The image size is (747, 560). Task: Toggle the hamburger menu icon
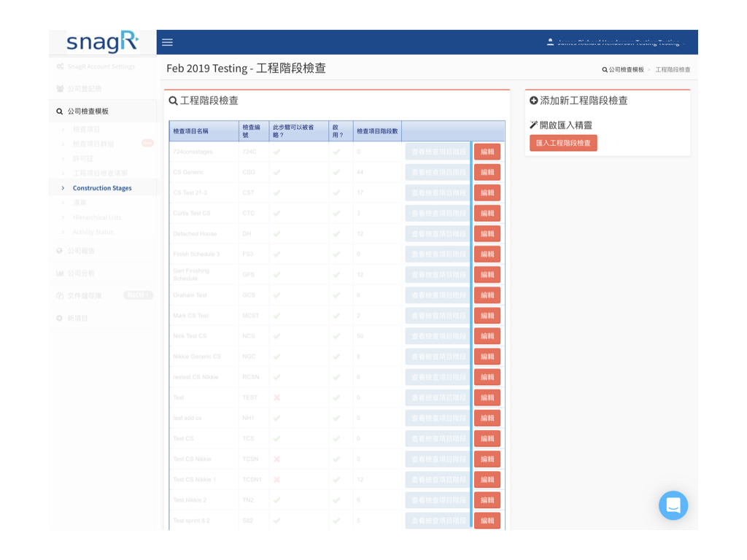(167, 42)
